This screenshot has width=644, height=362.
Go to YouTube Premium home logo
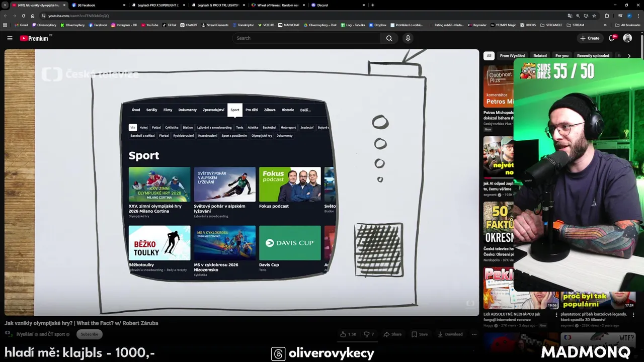pos(34,38)
